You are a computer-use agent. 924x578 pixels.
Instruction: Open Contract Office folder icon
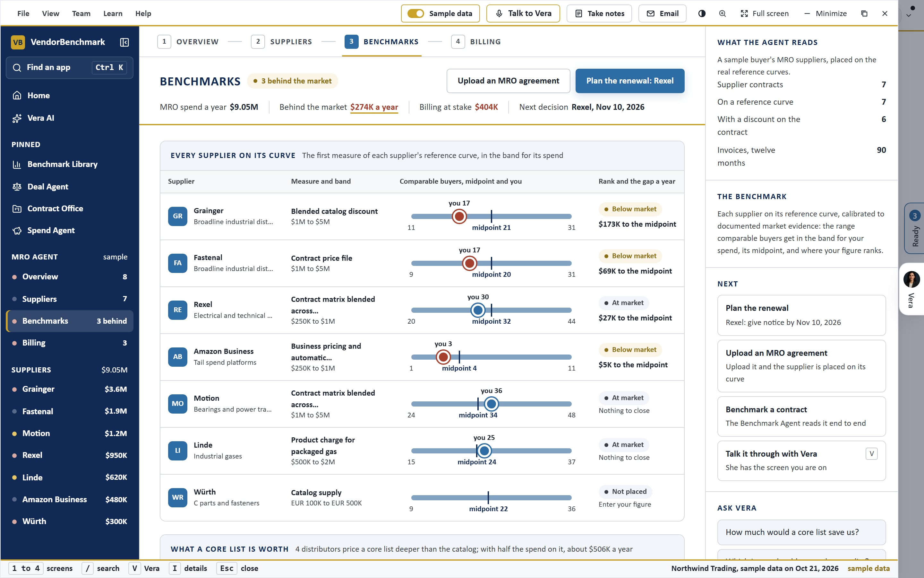point(17,208)
